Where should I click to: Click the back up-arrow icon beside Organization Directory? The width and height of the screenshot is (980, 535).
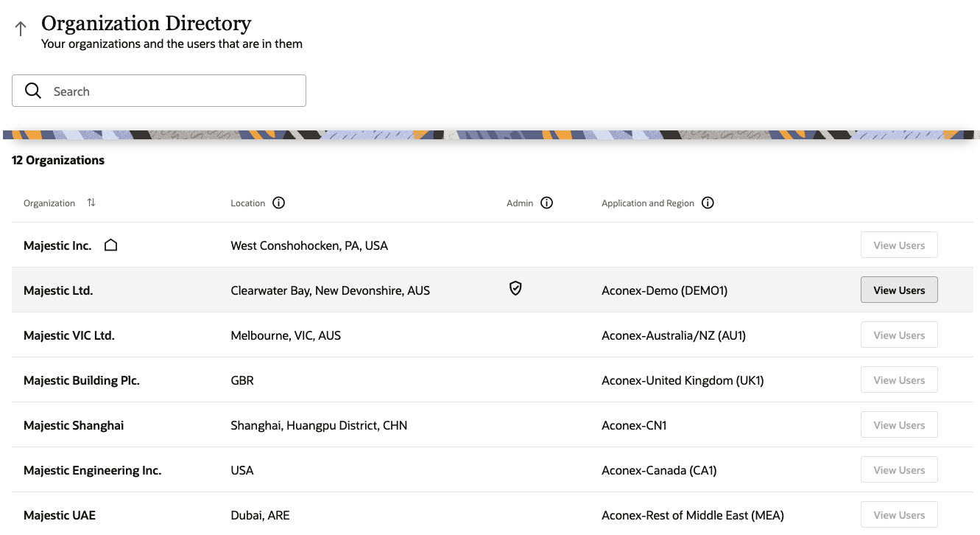click(x=21, y=29)
